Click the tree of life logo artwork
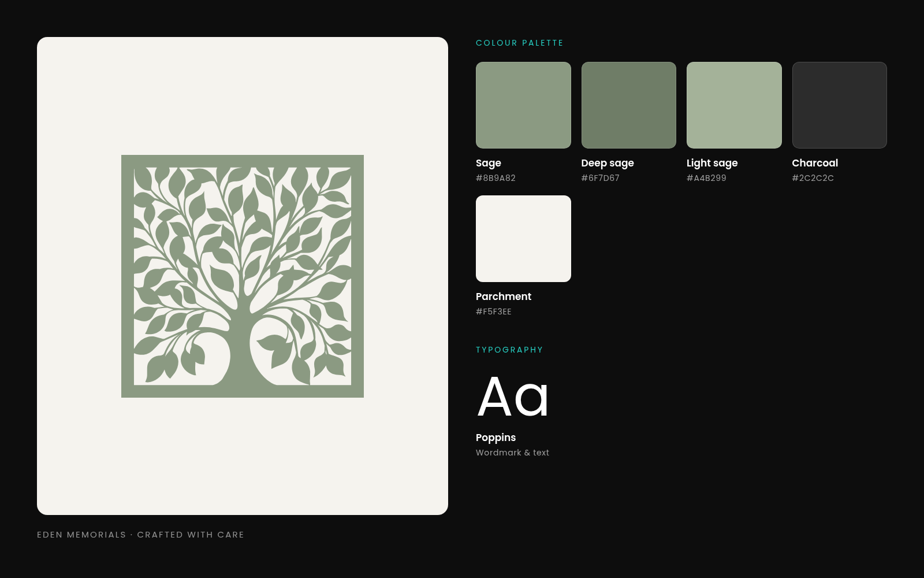This screenshot has width=924, height=578. click(x=243, y=276)
